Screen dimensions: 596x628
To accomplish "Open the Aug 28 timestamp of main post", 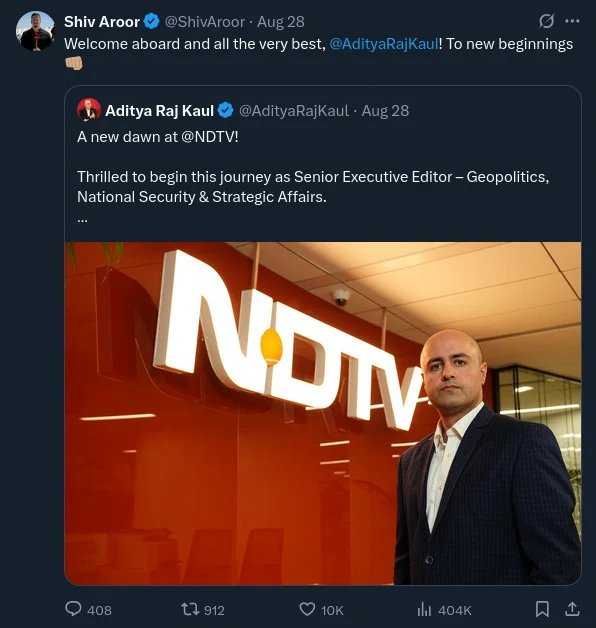I will 281,22.
